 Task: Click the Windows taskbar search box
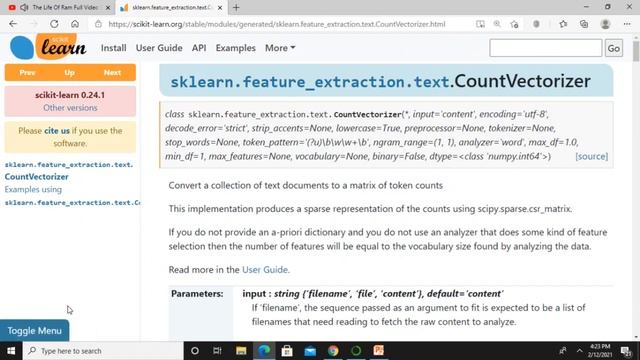click(x=103, y=351)
